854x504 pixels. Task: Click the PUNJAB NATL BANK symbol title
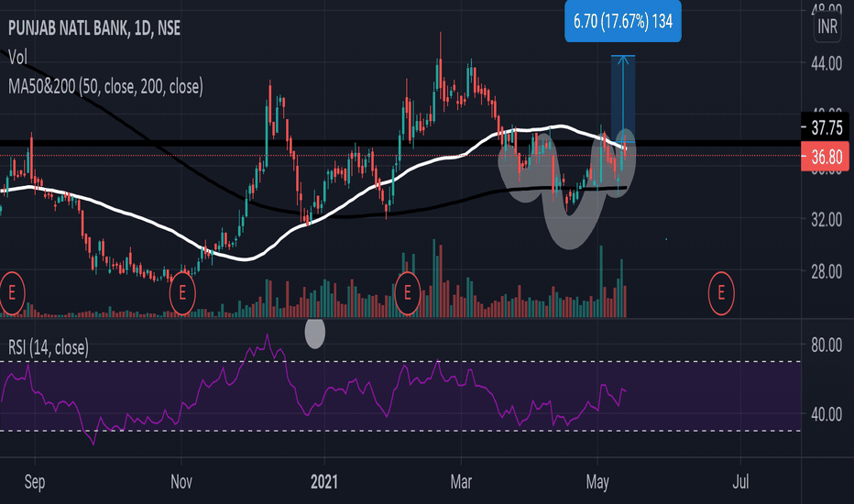click(94, 28)
